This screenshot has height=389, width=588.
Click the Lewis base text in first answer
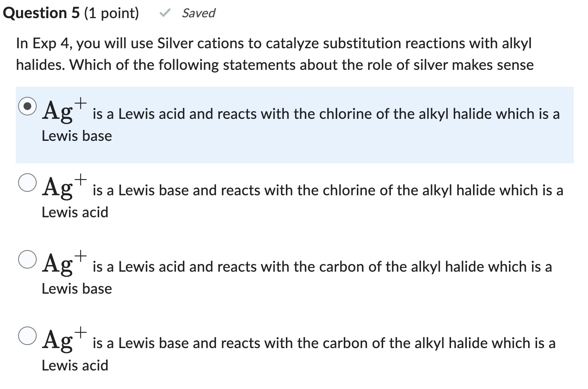point(76,136)
